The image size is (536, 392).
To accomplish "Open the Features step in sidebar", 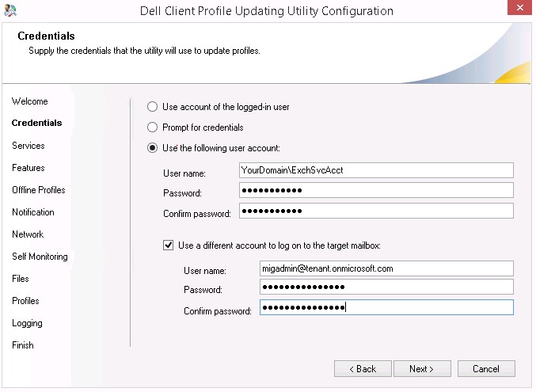I will pyautogui.click(x=29, y=168).
